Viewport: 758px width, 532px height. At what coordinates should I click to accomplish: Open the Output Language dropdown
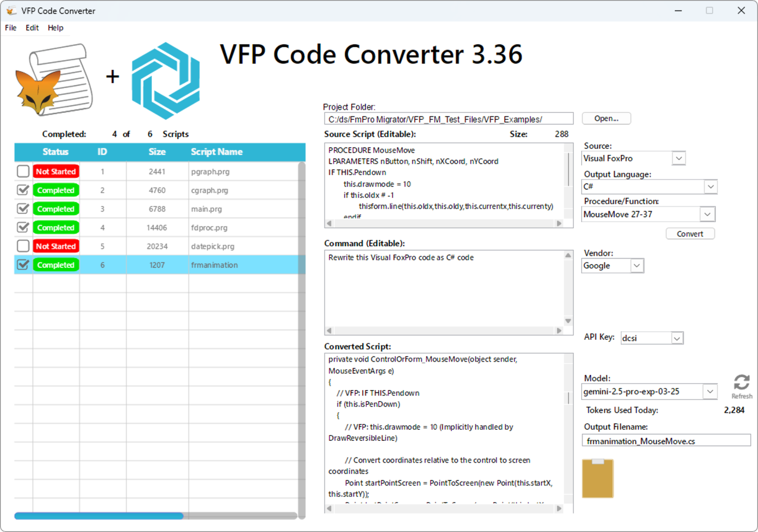[x=711, y=187]
